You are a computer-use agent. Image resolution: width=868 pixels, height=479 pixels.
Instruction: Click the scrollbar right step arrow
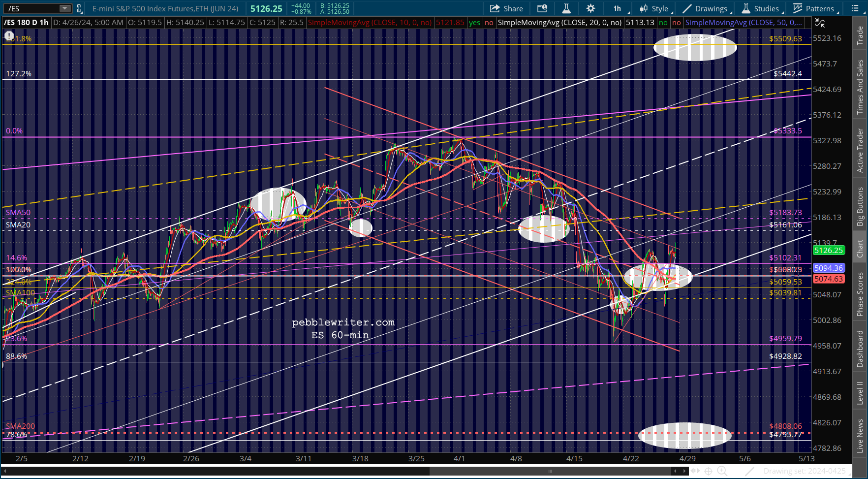(684, 471)
